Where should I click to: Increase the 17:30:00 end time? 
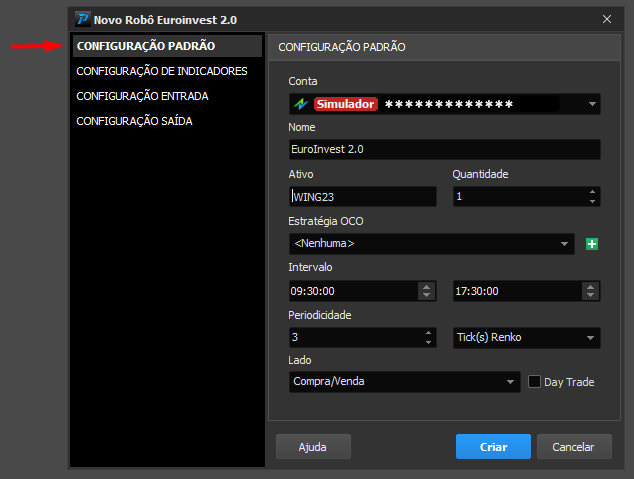(x=590, y=287)
